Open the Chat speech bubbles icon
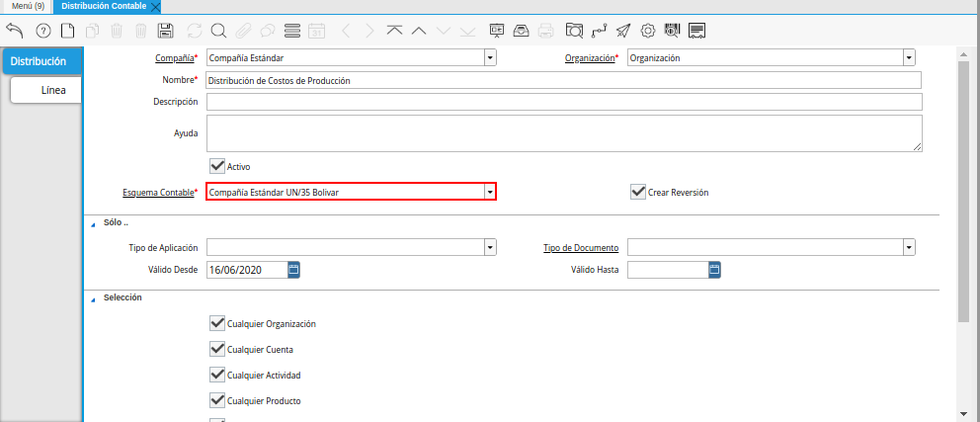The image size is (980, 422). 268,30
